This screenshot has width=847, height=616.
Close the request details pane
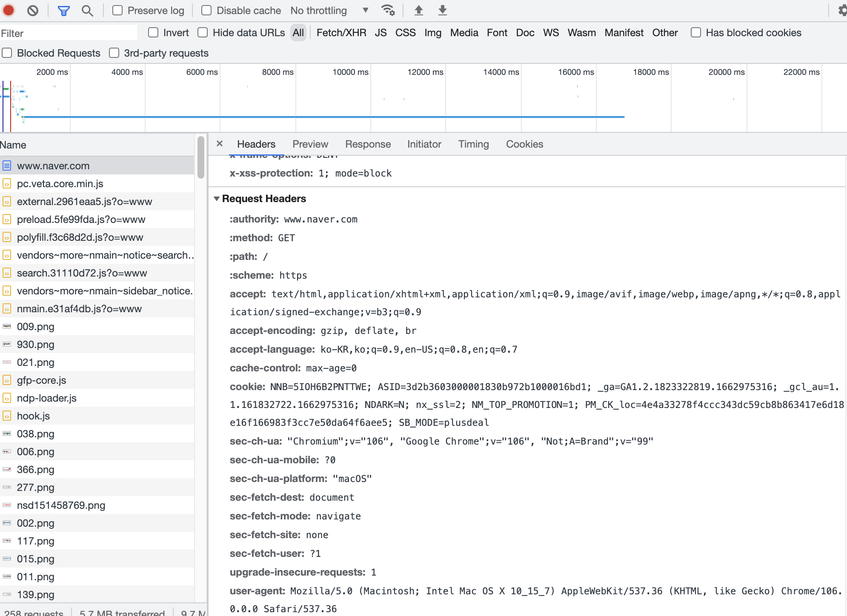(x=220, y=144)
